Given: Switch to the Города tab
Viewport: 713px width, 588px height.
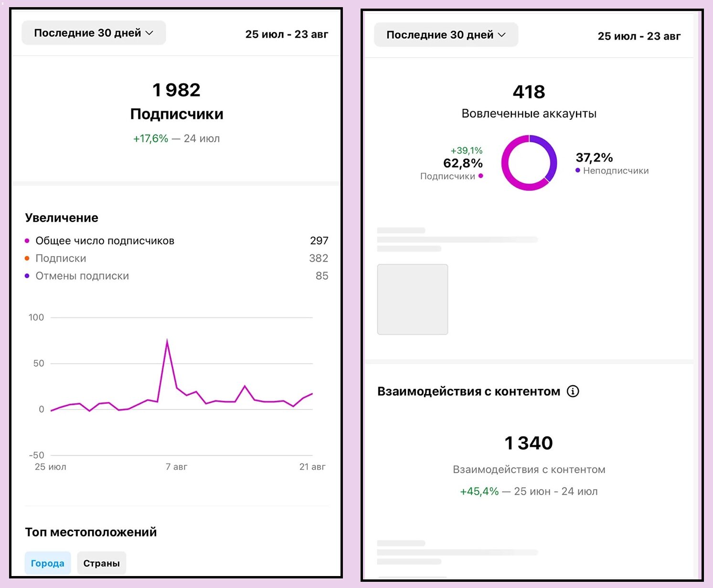Looking at the screenshot, I should pyautogui.click(x=48, y=563).
